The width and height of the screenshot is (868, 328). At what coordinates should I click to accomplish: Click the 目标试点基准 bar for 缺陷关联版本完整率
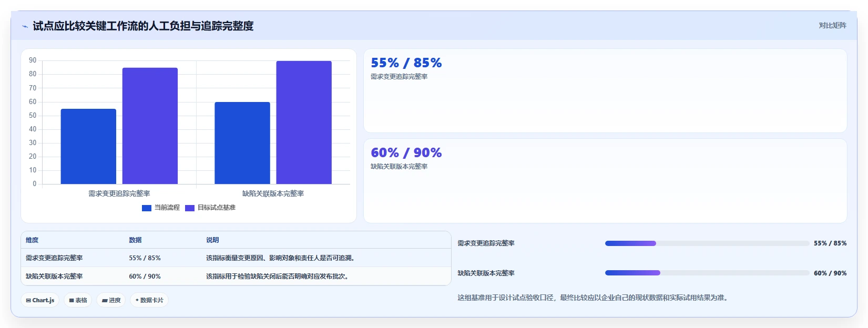tap(304, 122)
